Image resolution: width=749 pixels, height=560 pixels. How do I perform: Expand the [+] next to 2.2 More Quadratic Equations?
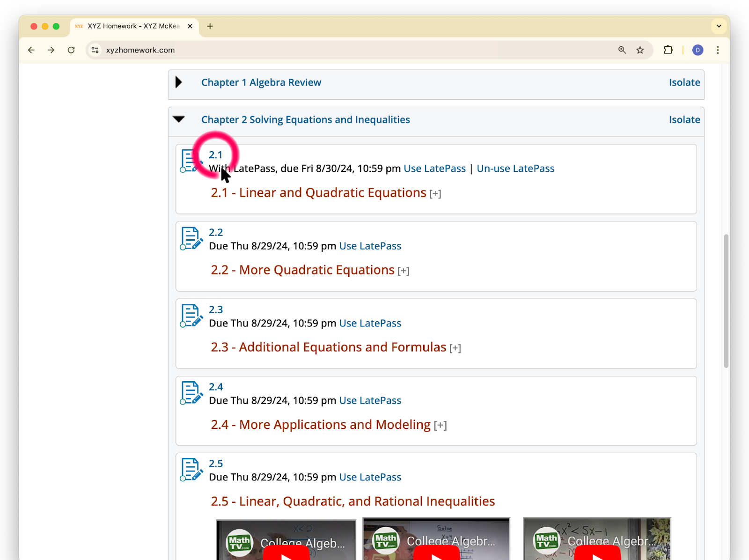click(x=404, y=271)
